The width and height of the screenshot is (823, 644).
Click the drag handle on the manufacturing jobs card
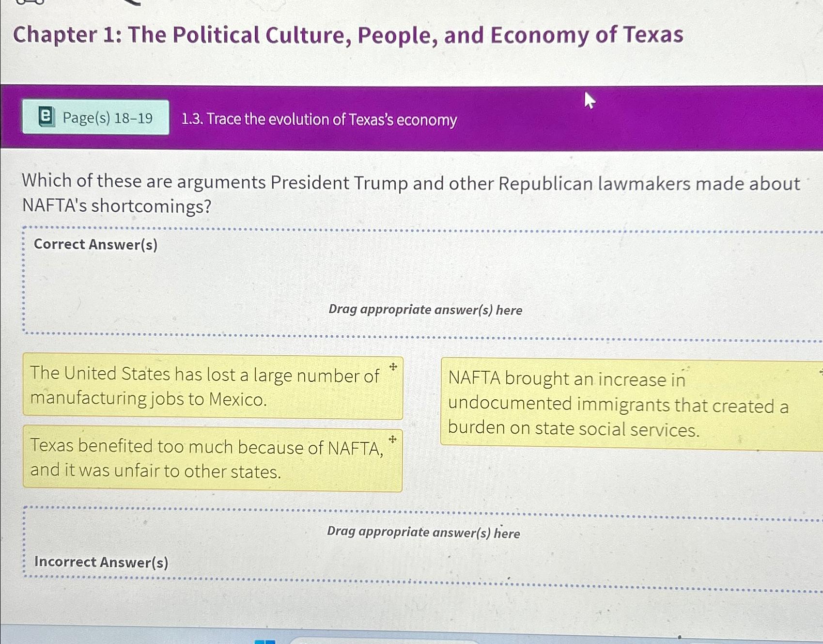(392, 368)
